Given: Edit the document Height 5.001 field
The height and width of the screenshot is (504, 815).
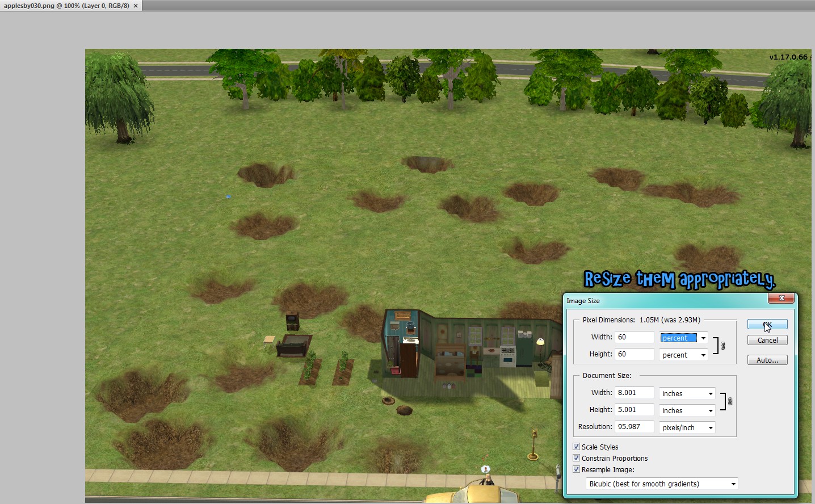Looking at the screenshot, I should (635, 410).
